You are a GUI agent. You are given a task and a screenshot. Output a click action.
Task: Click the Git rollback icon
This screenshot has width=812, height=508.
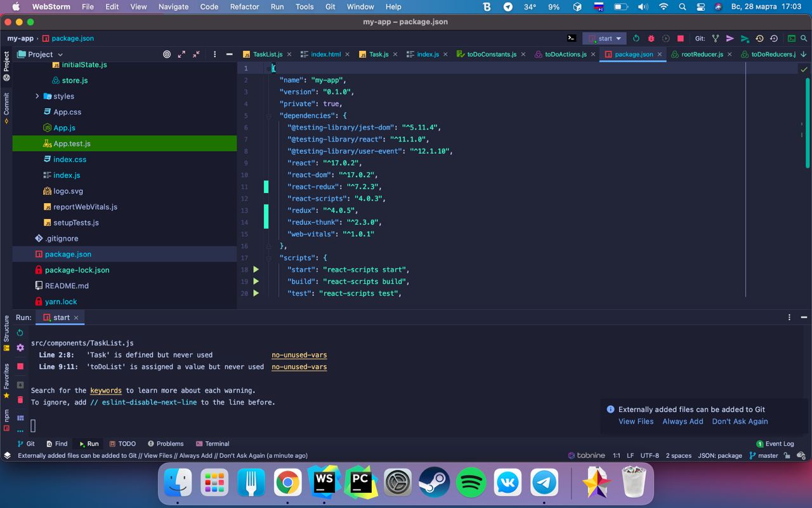[774, 38]
